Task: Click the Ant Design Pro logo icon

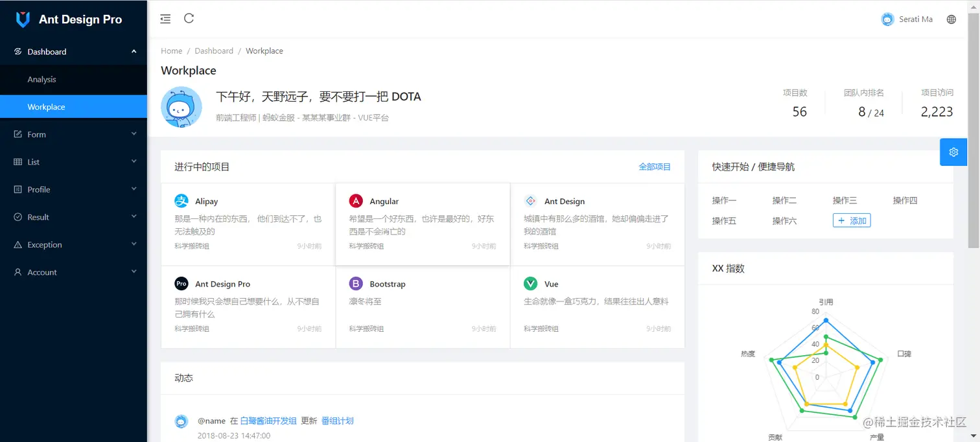Action: 23,19
